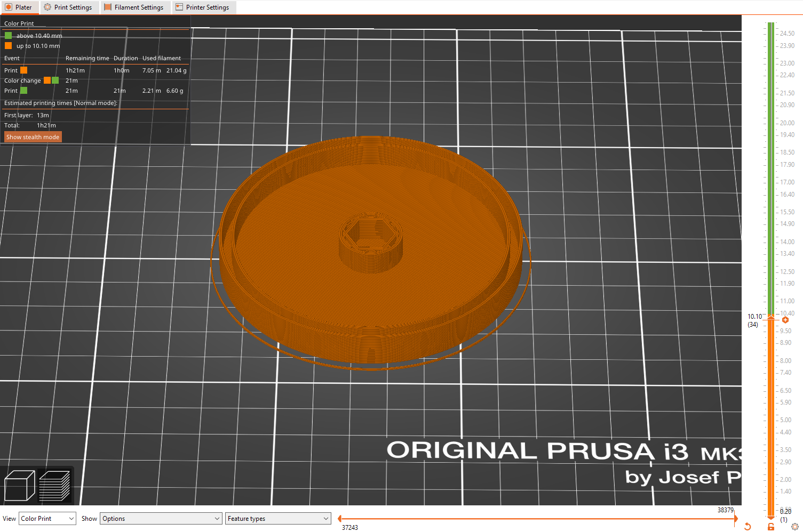Open the vertical slider gear settings icon
This screenshot has height=532, width=803.
tap(795, 527)
